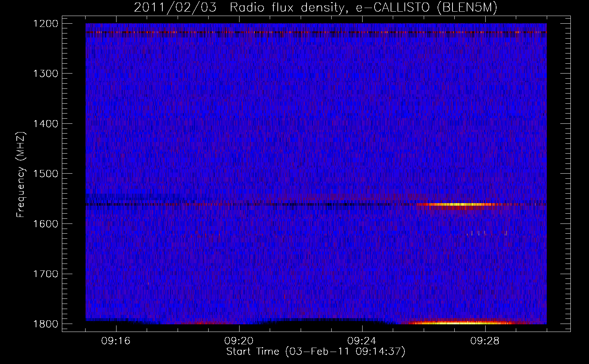Click the 09:16 time tick label
The width and height of the screenshot is (589, 364).
click(x=116, y=341)
